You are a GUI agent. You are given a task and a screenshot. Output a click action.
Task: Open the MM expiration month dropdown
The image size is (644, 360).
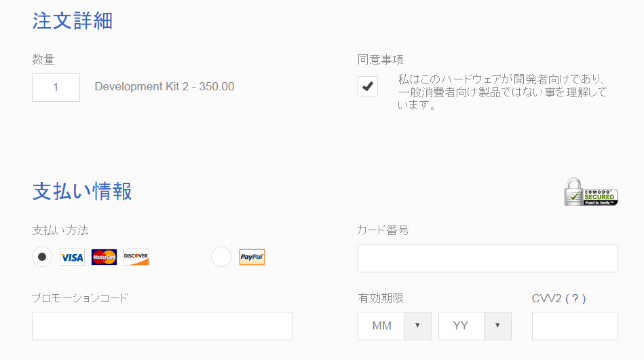pos(394,326)
